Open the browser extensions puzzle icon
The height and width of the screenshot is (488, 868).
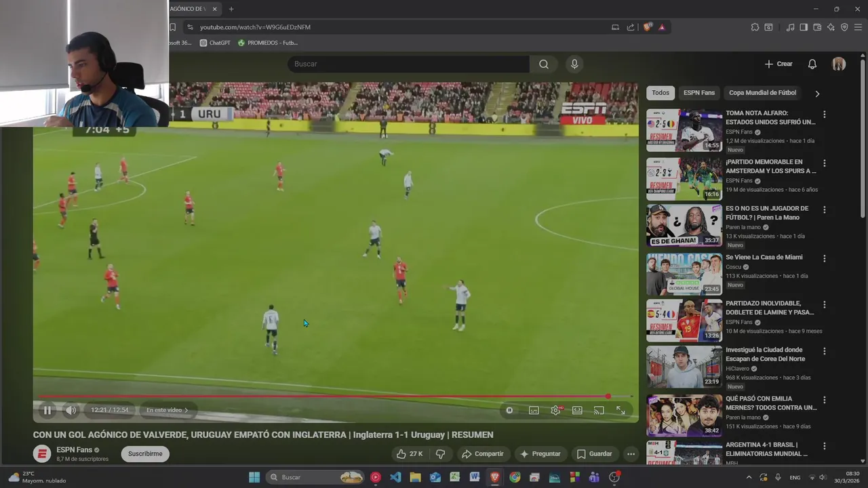click(755, 27)
